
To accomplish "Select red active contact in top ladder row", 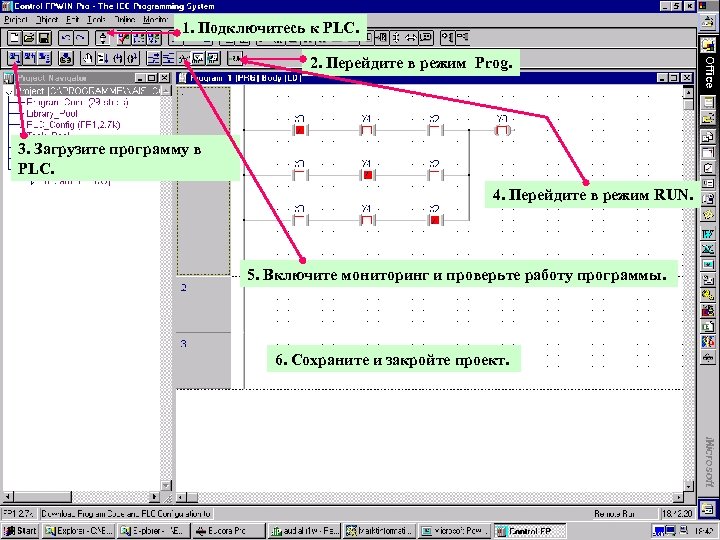I will 300,130.
